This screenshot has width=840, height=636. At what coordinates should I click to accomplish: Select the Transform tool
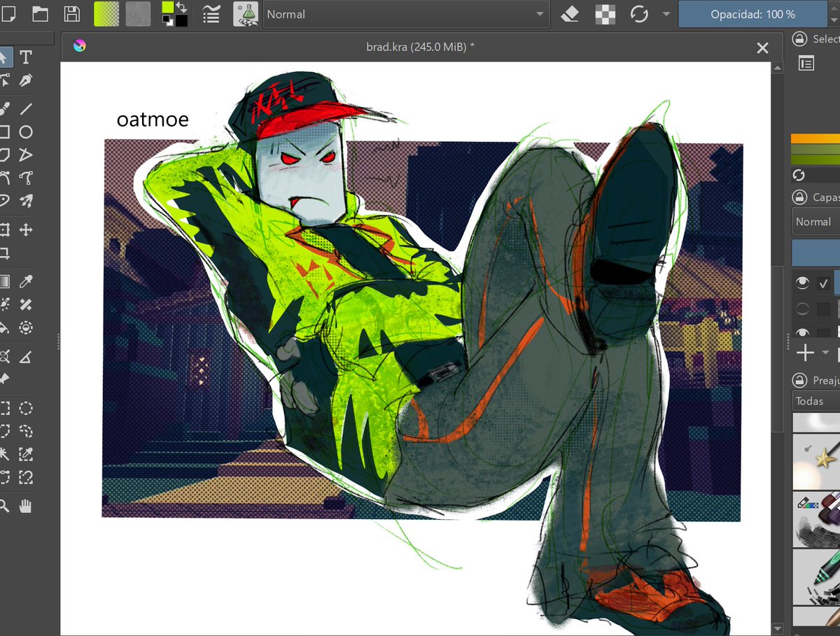click(x=3, y=229)
